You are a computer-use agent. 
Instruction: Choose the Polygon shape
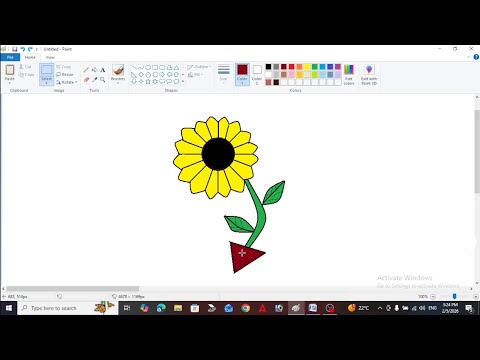(x=169, y=67)
